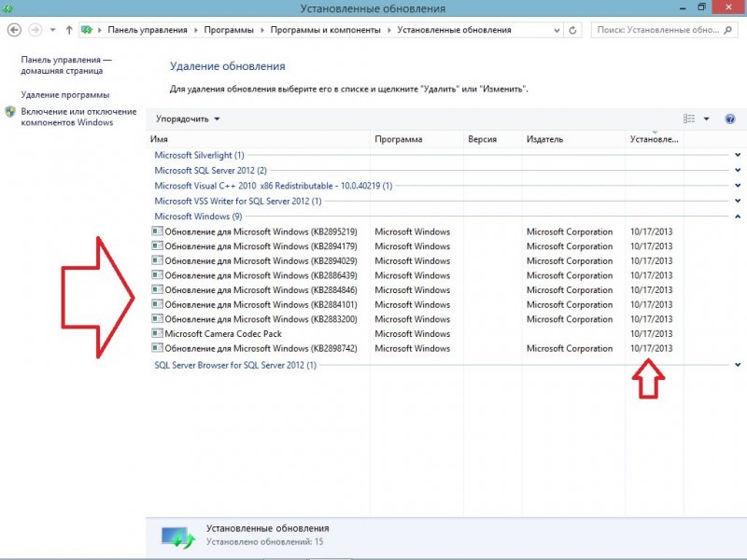Expand the SQL Server Browser group chevron

[x=738, y=365]
